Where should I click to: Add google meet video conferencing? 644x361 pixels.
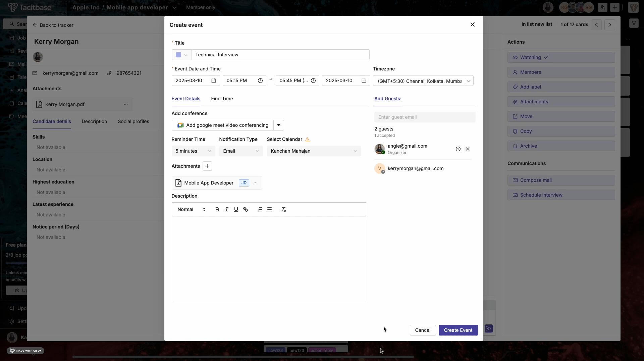(223, 125)
